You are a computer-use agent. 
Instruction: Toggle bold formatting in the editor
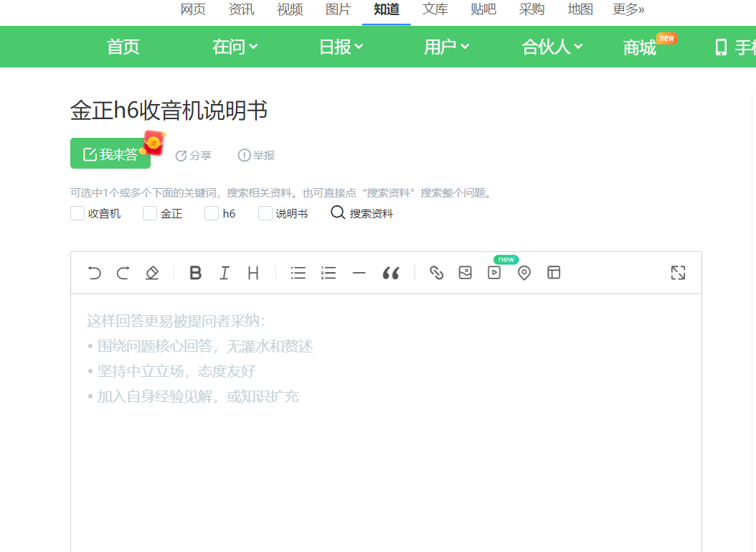click(195, 273)
